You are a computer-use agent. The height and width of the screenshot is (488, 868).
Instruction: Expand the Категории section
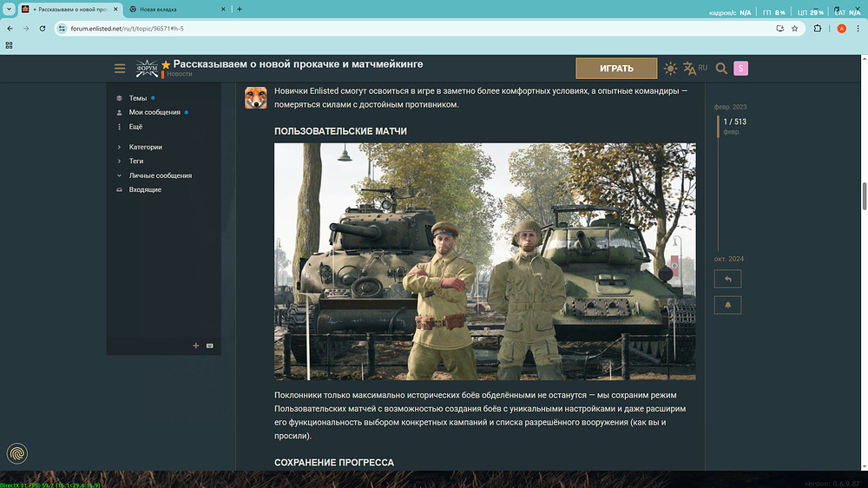tap(145, 147)
